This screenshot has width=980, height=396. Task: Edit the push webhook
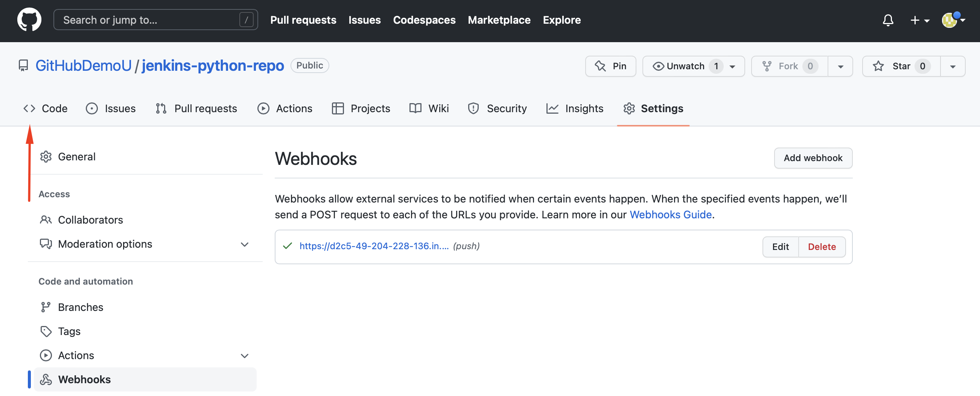[x=780, y=247]
